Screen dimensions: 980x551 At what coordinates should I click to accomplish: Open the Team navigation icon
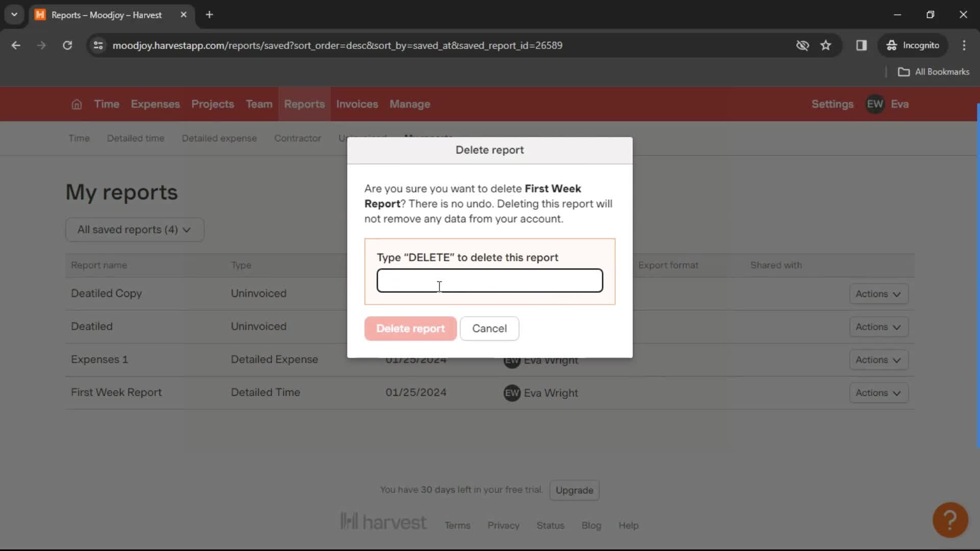pos(259,104)
